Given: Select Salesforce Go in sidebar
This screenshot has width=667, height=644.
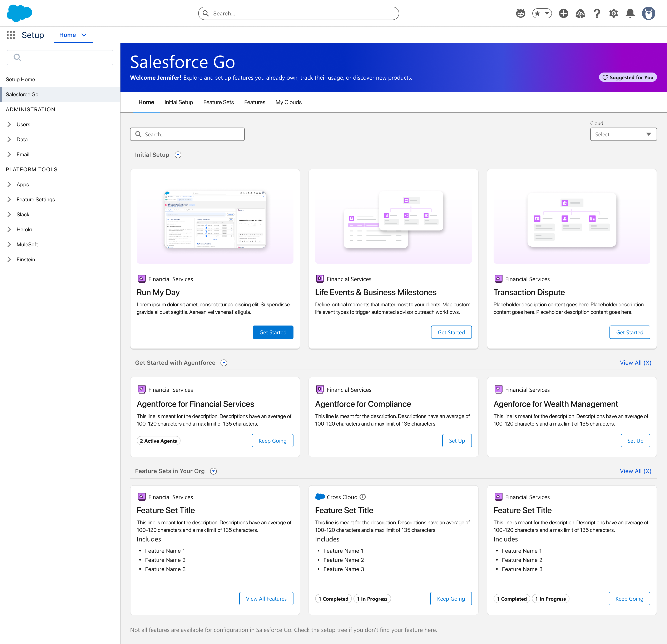Looking at the screenshot, I should (60, 94).
